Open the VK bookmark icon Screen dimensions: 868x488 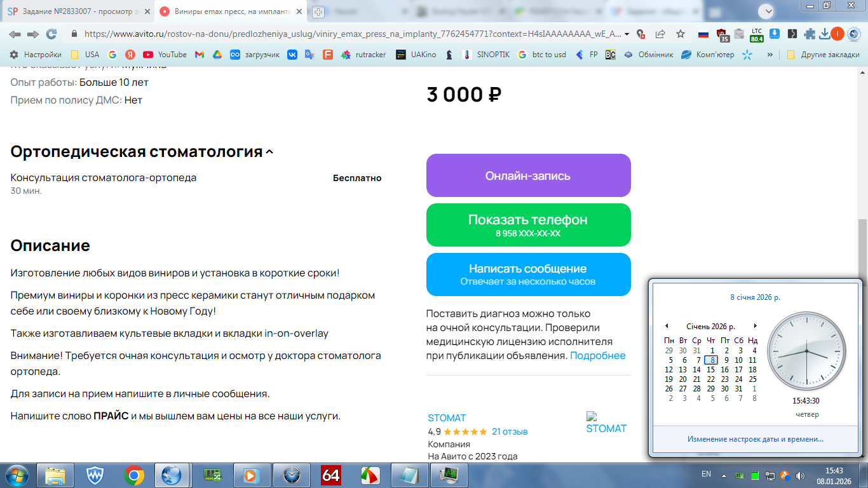(x=292, y=55)
